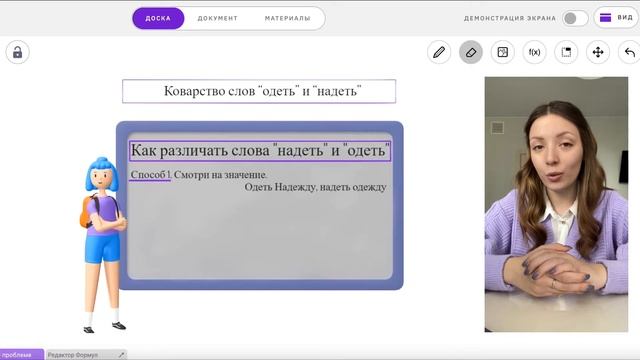Select the pencil drawing tool
640x360 pixels.
[439, 52]
